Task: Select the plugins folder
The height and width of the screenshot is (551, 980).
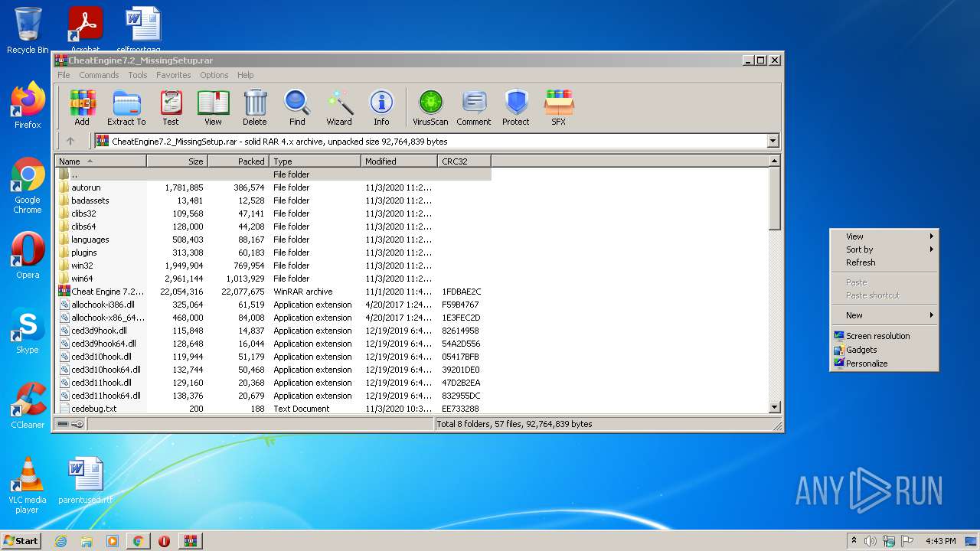Action: tap(273, 253)
